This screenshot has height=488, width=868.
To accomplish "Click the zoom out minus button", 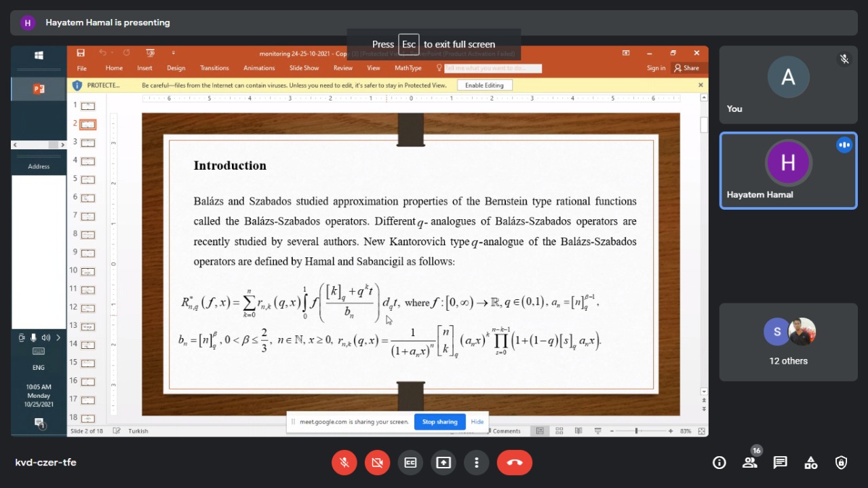I will pos(612,431).
